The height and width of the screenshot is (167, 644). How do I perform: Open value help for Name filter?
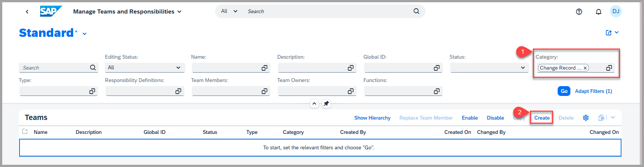[x=264, y=68]
